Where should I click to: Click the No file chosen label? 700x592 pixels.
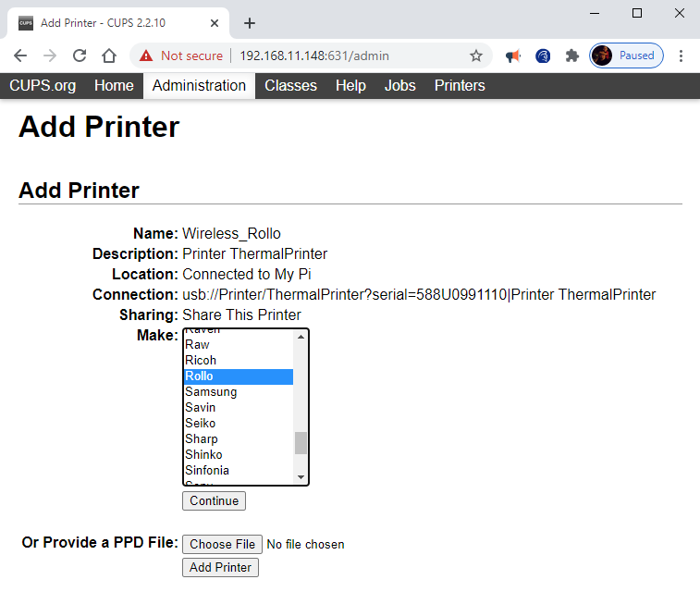[305, 545]
